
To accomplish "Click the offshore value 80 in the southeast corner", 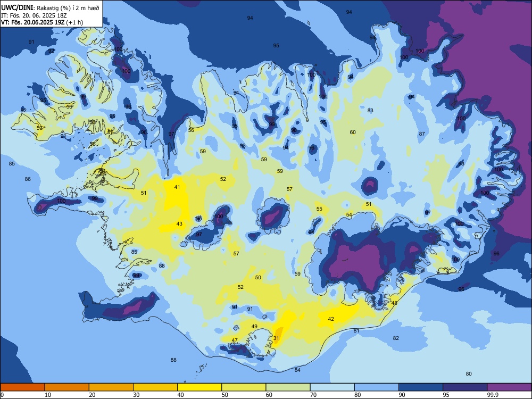I will pos(469,373).
